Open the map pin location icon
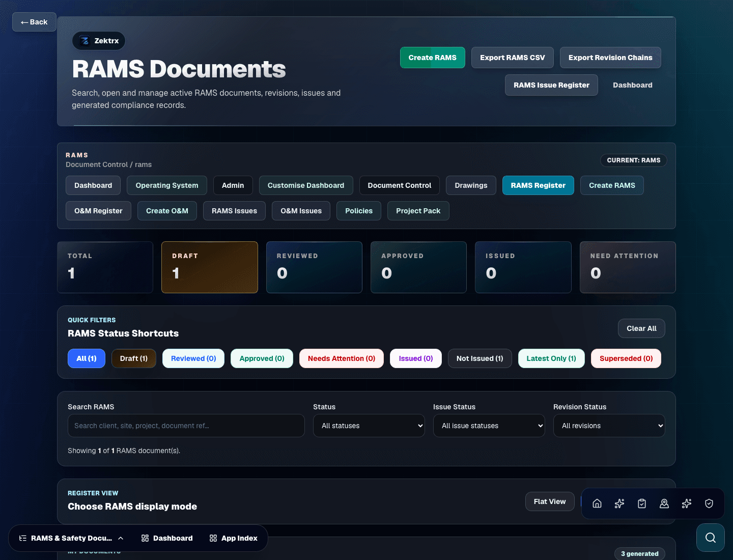 (664, 503)
